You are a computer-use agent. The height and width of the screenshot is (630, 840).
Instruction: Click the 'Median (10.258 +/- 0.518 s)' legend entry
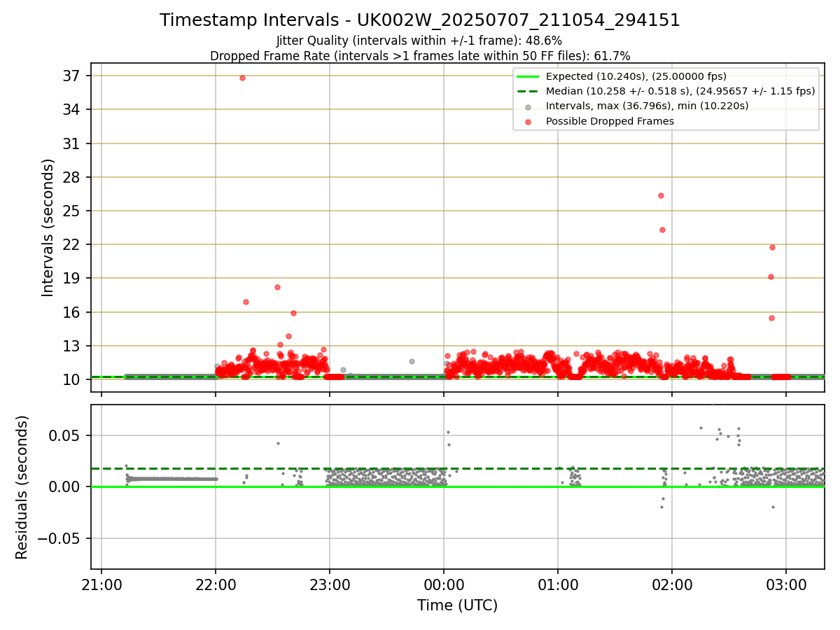[680, 91]
